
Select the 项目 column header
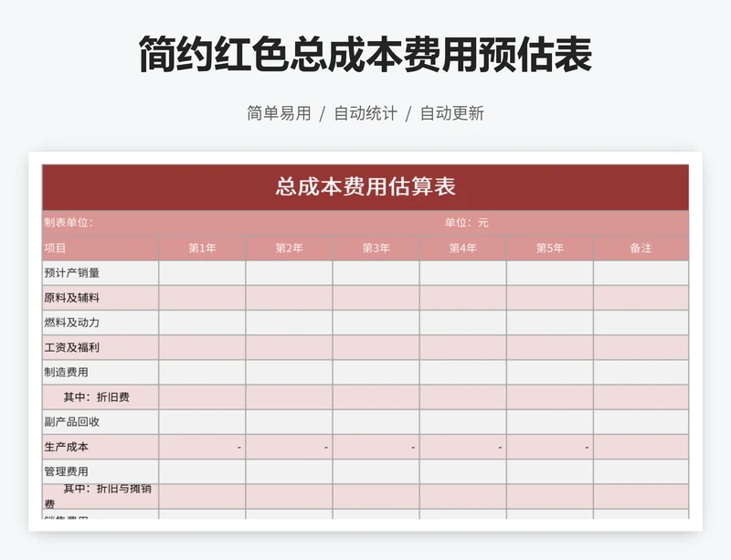[101, 248]
